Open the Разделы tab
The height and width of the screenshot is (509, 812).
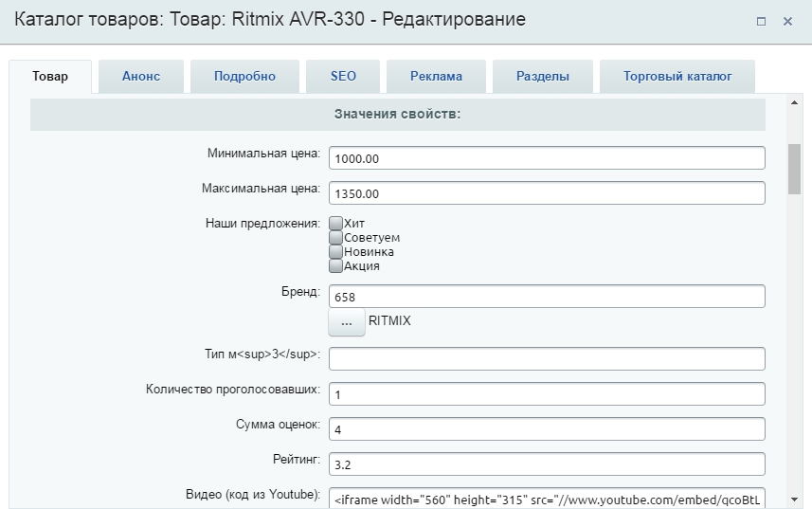point(543,77)
